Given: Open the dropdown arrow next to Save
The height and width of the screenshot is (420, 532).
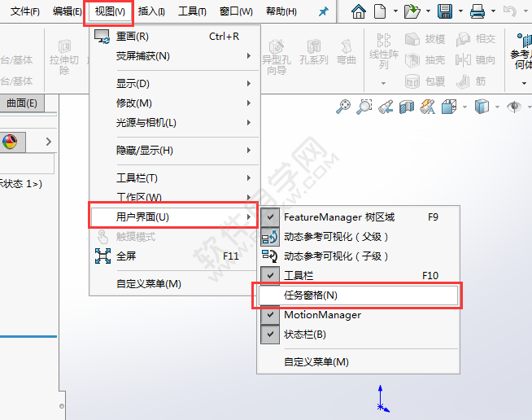Looking at the screenshot, I should point(460,11).
